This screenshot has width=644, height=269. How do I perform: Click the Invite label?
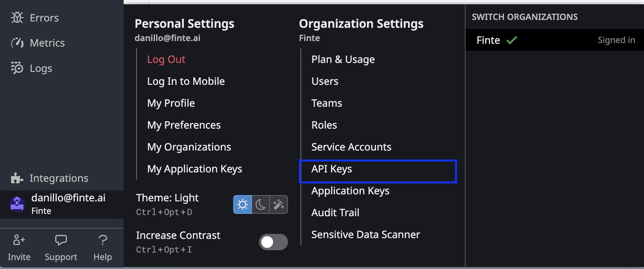[x=19, y=257]
